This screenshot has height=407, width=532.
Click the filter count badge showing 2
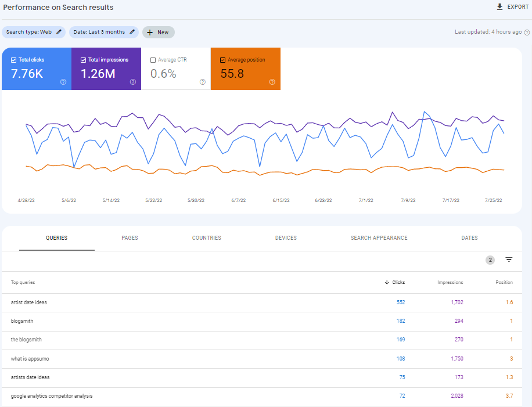point(490,260)
